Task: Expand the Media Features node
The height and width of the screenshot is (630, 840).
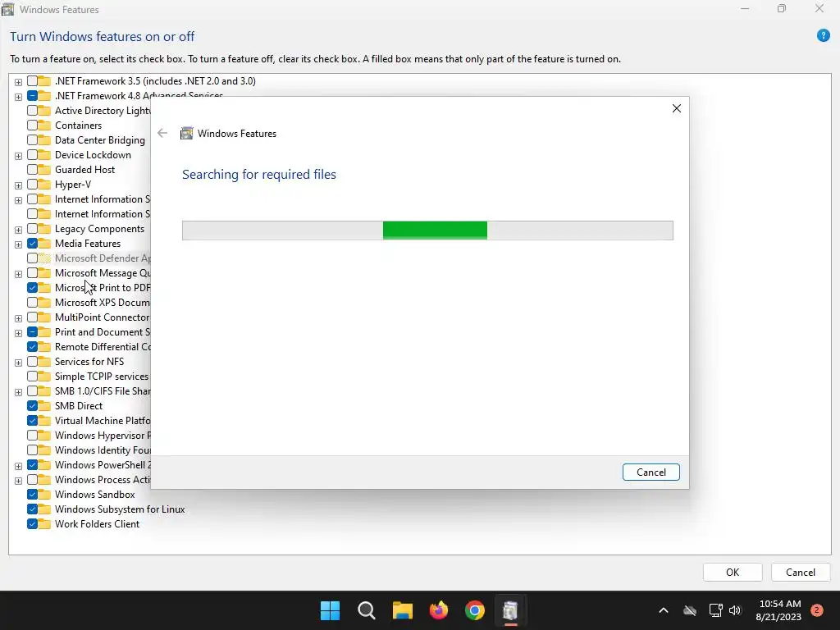Action: coord(18,244)
